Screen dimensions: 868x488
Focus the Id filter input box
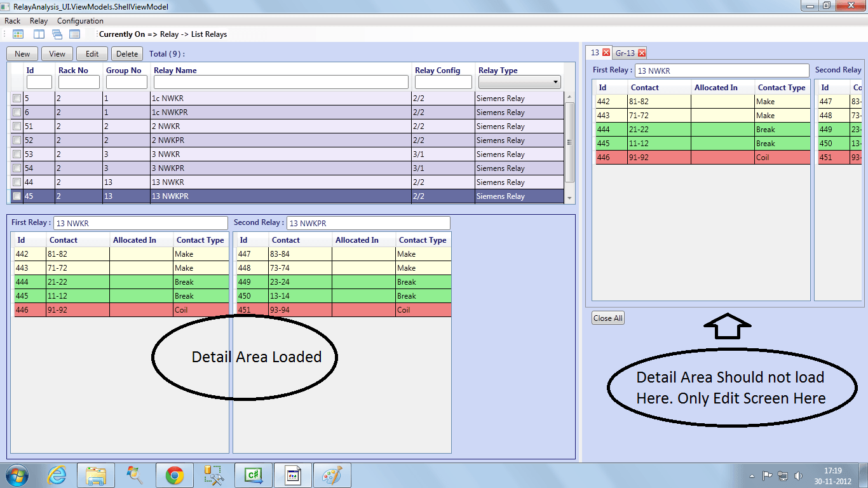tap(39, 82)
